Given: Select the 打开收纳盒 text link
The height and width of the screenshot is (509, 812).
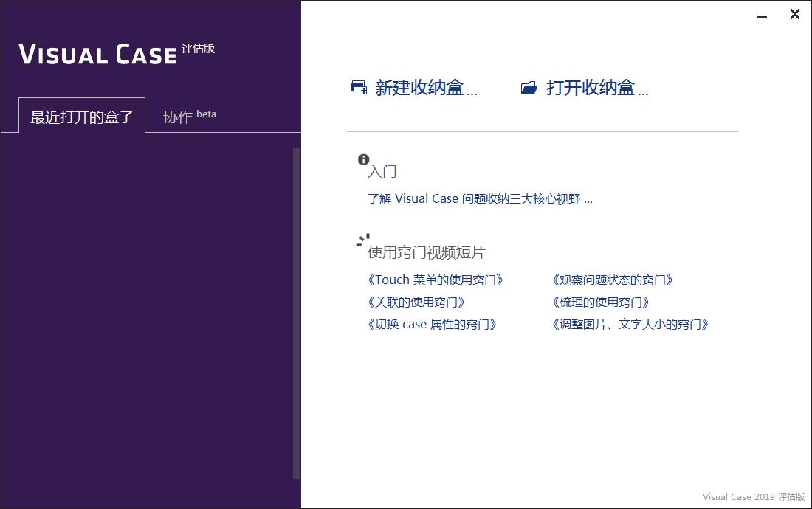Looking at the screenshot, I should coord(597,89).
